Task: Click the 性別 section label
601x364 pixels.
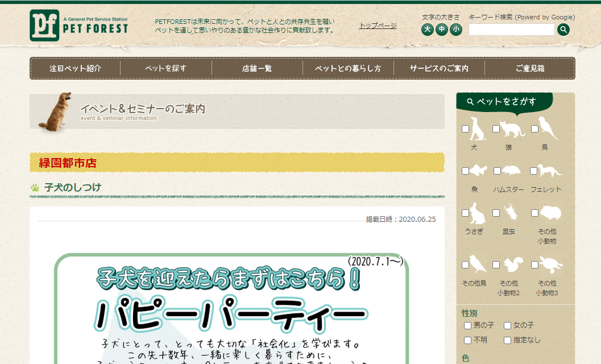Action: point(469,313)
